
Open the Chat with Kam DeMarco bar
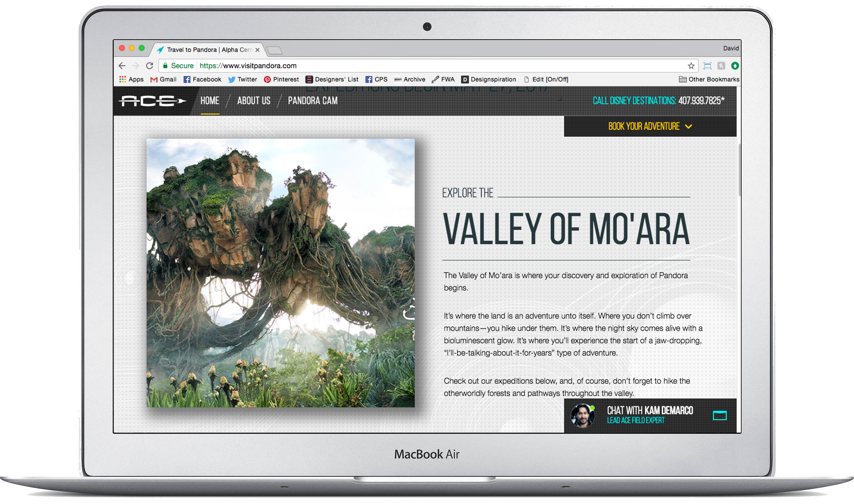point(650,416)
